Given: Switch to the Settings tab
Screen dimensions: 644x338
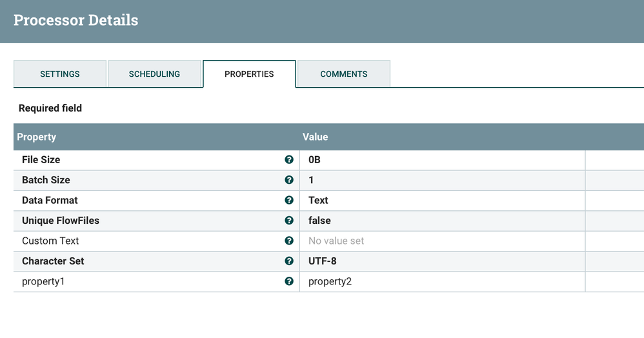Looking at the screenshot, I should (x=60, y=74).
